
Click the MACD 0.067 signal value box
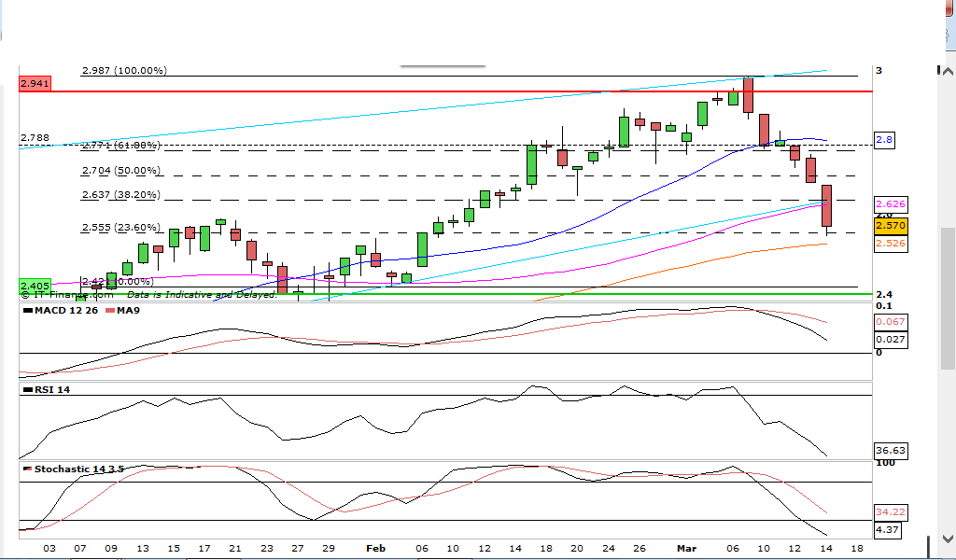[890, 322]
